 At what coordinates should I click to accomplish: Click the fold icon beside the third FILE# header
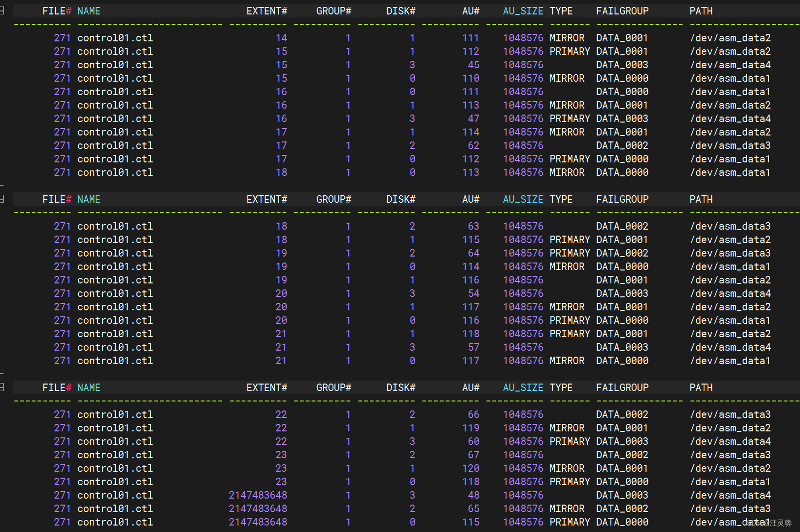(x=2, y=387)
